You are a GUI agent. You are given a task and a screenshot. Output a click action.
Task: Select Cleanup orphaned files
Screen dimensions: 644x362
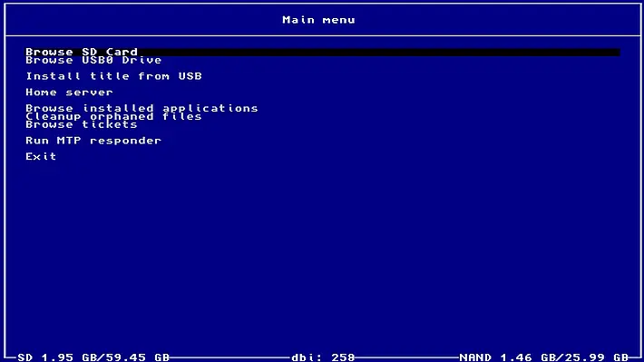point(113,117)
